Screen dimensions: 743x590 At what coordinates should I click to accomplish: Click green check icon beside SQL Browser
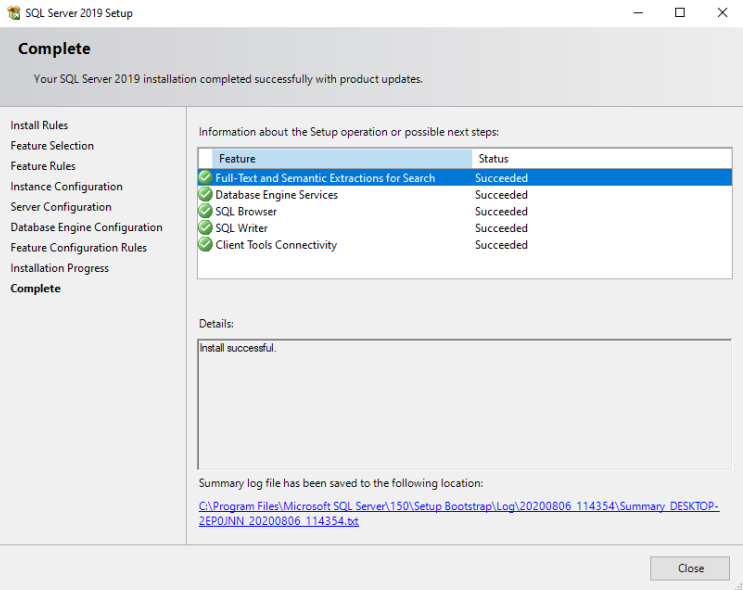205,211
